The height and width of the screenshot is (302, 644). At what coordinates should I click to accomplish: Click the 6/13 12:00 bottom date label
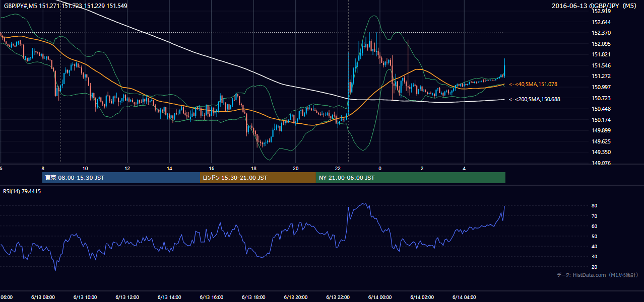pos(127,297)
